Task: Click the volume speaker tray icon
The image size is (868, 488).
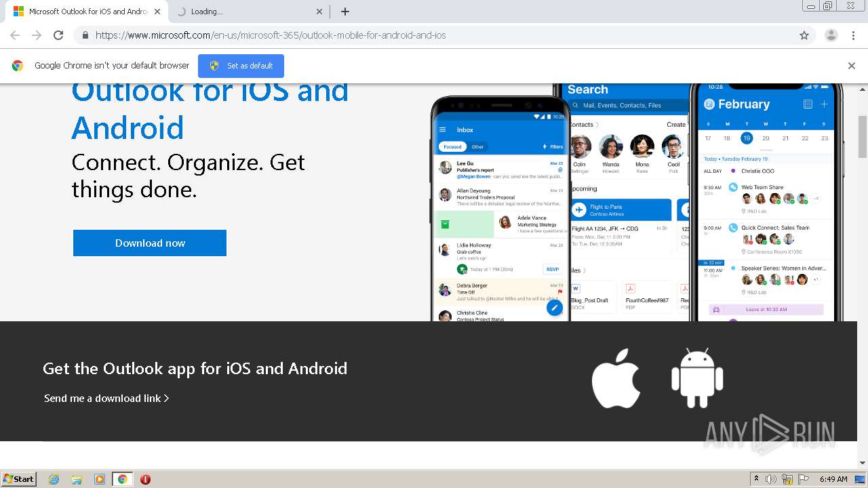Action: (x=771, y=479)
